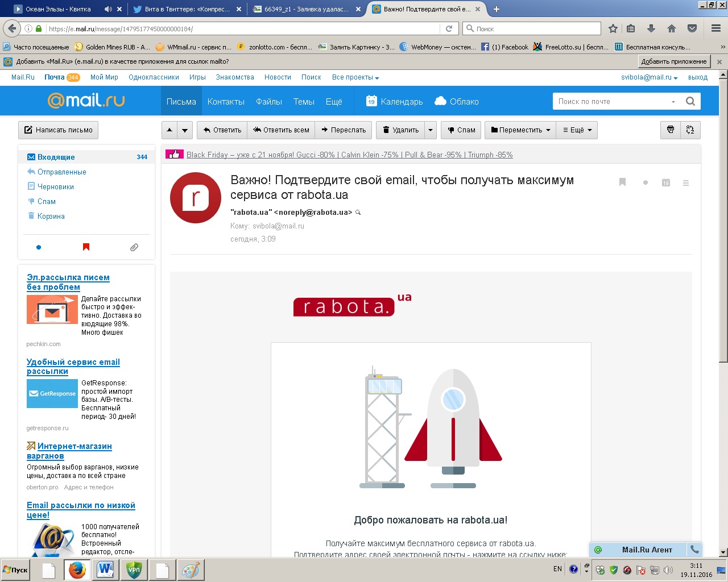Add email to calendar icon in header

tap(665, 182)
